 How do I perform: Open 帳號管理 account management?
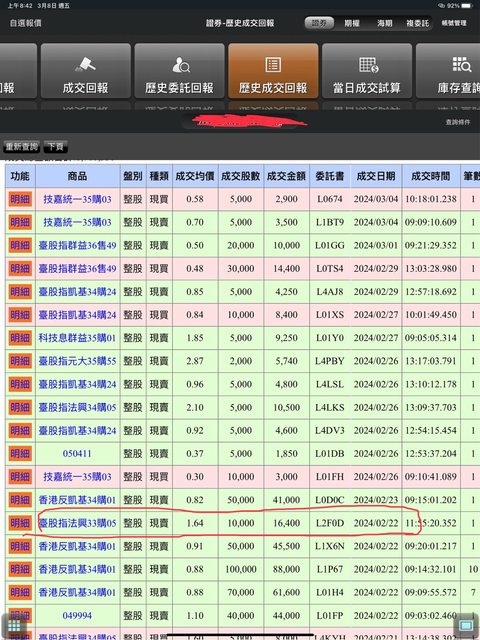[454, 23]
